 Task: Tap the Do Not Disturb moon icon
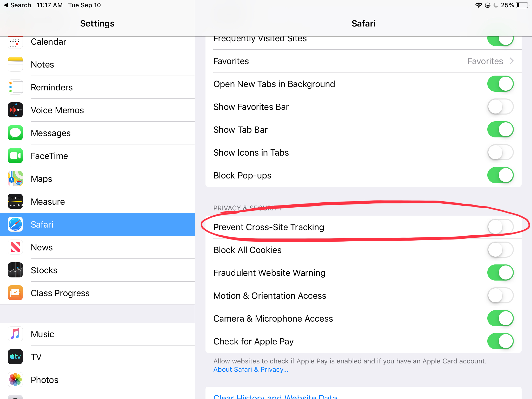(x=496, y=5)
